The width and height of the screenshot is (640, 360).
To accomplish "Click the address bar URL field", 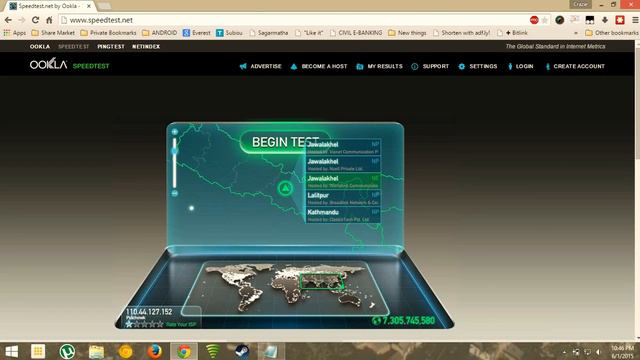I will tap(294, 20).
